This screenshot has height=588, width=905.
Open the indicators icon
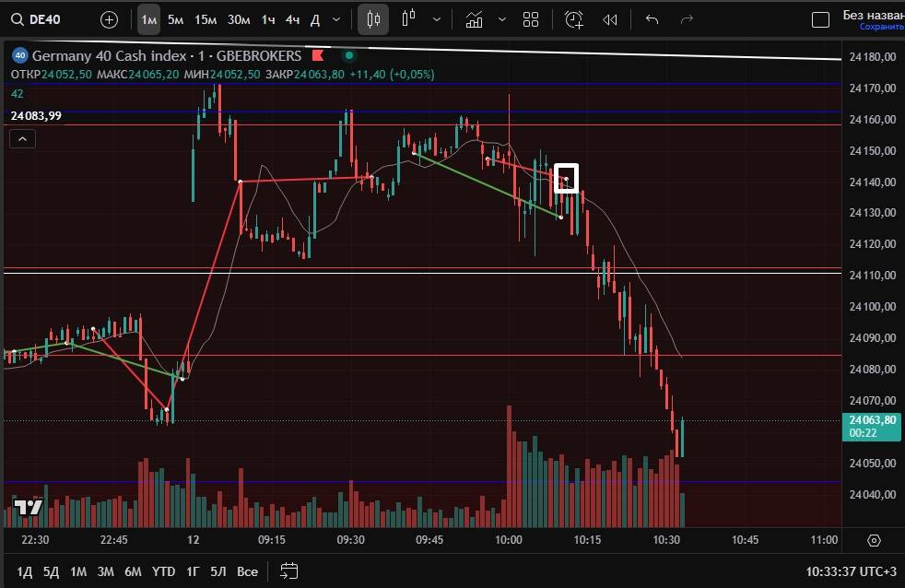pyautogui.click(x=474, y=19)
